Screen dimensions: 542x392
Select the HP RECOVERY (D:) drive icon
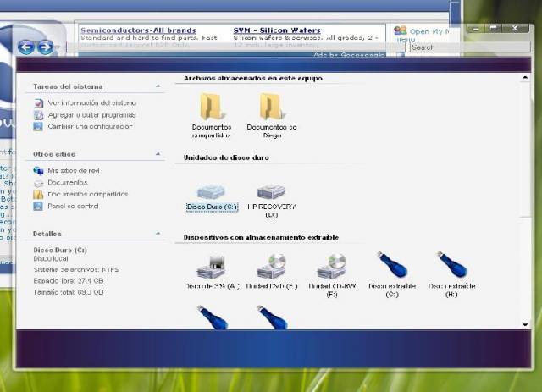click(x=271, y=192)
